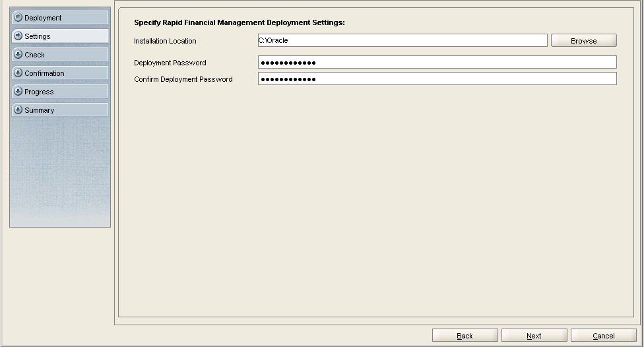Proceed with the Next button

tap(534, 336)
